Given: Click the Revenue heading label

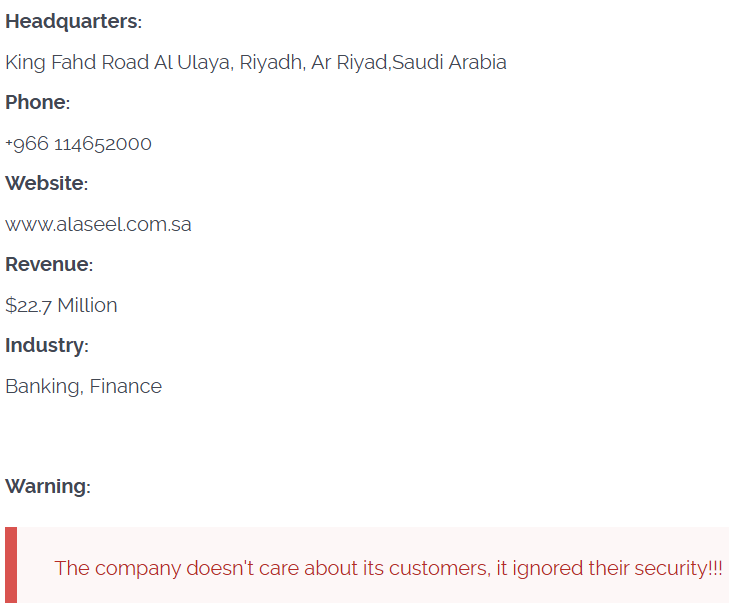Looking at the screenshot, I should tap(48, 265).
